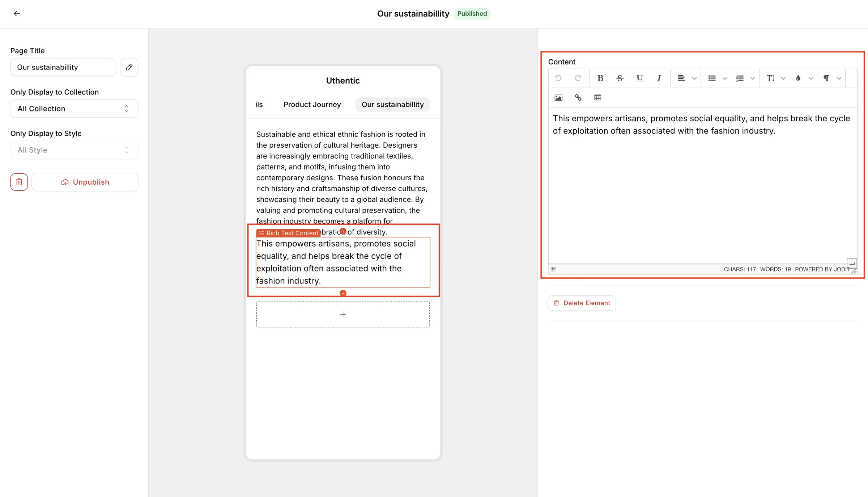Image resolution: width=868 pixels, height=497 pixels.
Task: Expand the align options arrow
Action: pos(694,79)
